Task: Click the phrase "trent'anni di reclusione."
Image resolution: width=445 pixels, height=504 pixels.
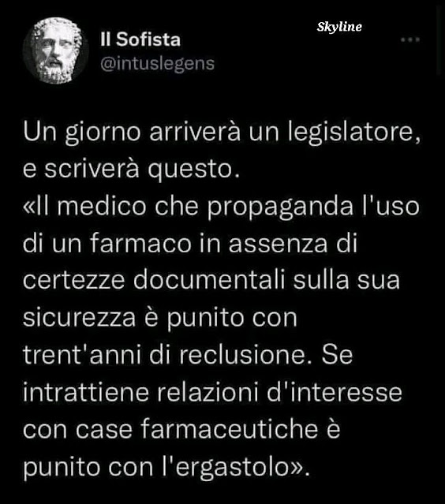Action: (x=164, y=355)
